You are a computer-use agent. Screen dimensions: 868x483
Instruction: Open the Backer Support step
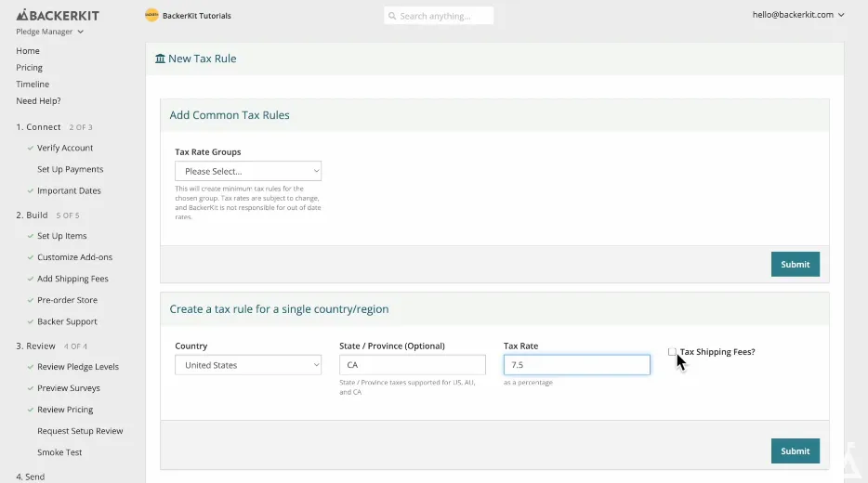click(x=67, y=321)
